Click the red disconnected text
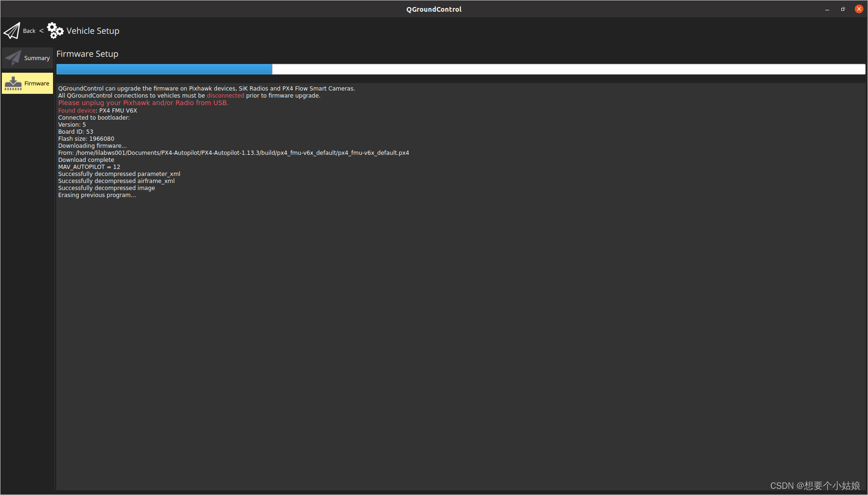 tap(225, 95)
